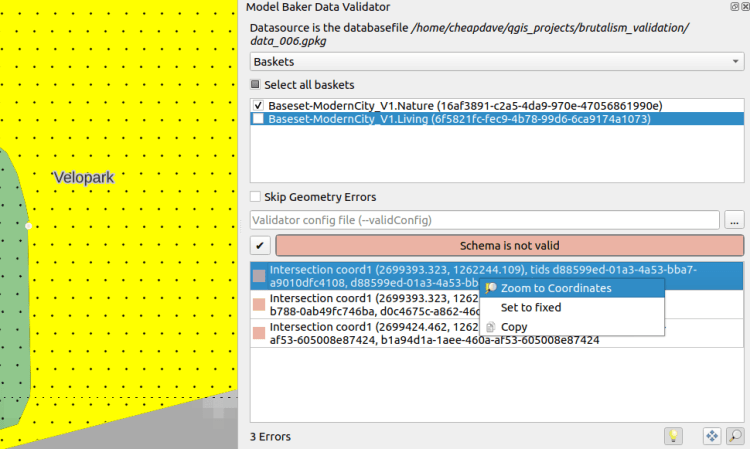The width and height of the screenshot is (750, 449).
Task: Click the white vertex on green polygon
Action: click(x=29, y=226)
